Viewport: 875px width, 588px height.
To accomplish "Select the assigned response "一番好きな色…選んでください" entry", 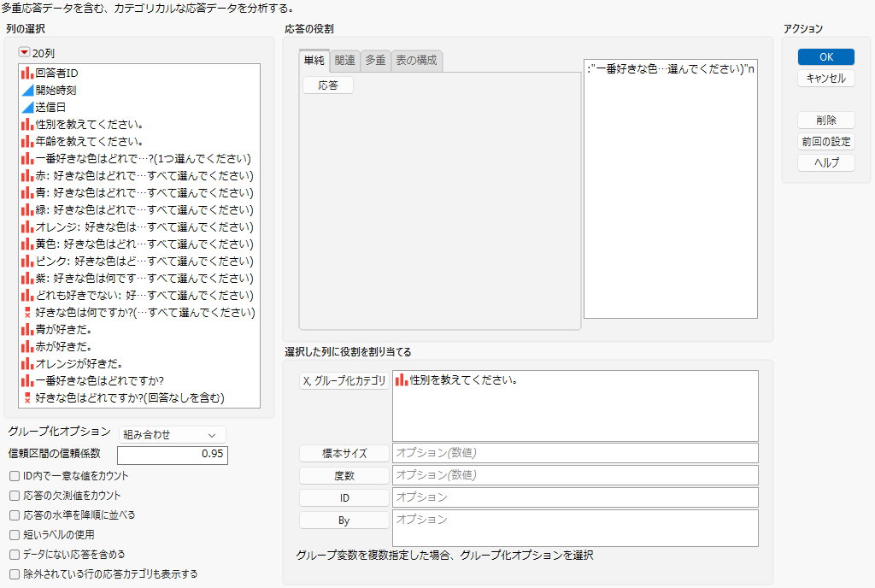I will click(671, 69).
